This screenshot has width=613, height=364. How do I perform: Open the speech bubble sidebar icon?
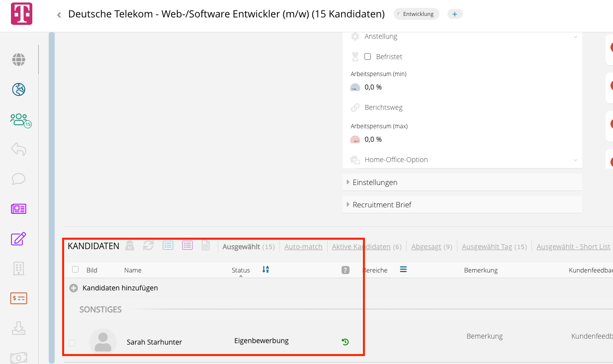(18, 179)
